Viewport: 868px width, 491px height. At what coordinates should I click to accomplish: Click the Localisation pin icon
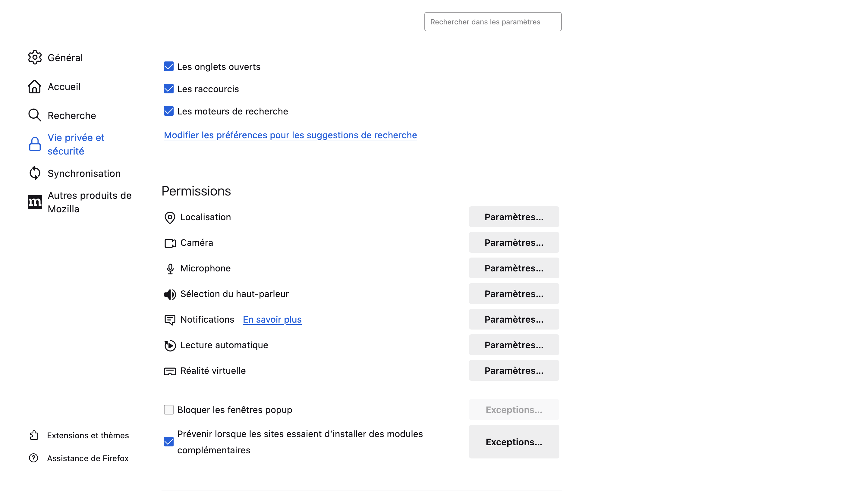[170, 218]
